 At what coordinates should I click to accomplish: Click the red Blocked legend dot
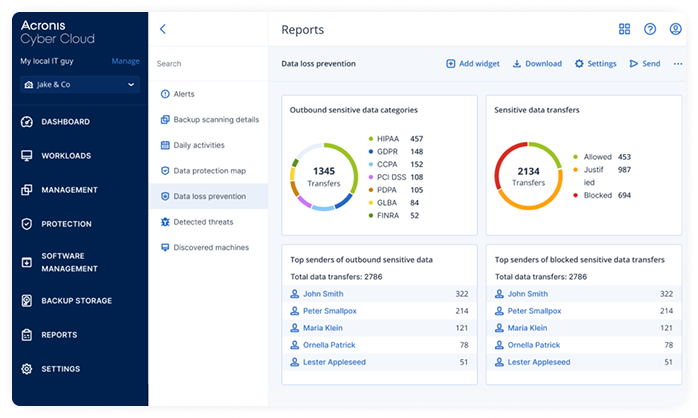tap(575, 195)
